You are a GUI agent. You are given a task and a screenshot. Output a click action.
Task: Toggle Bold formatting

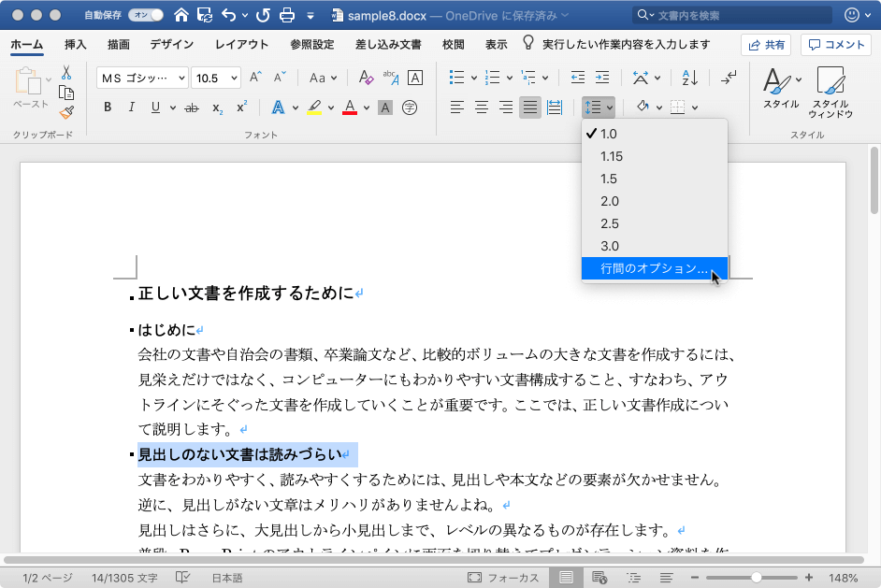click(108, 108)
